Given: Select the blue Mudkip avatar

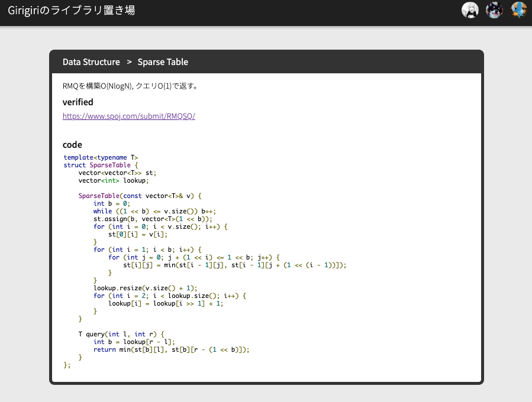Looking at the screenshot, I should [x=519, y=10].
